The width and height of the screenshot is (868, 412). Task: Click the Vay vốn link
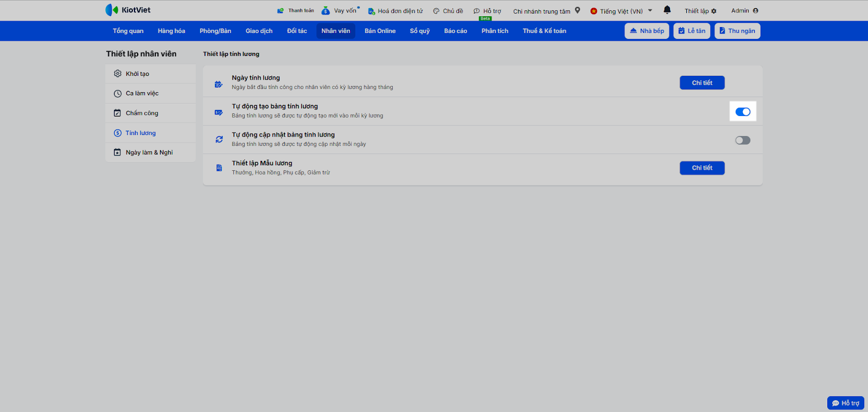tap(345, 11)
